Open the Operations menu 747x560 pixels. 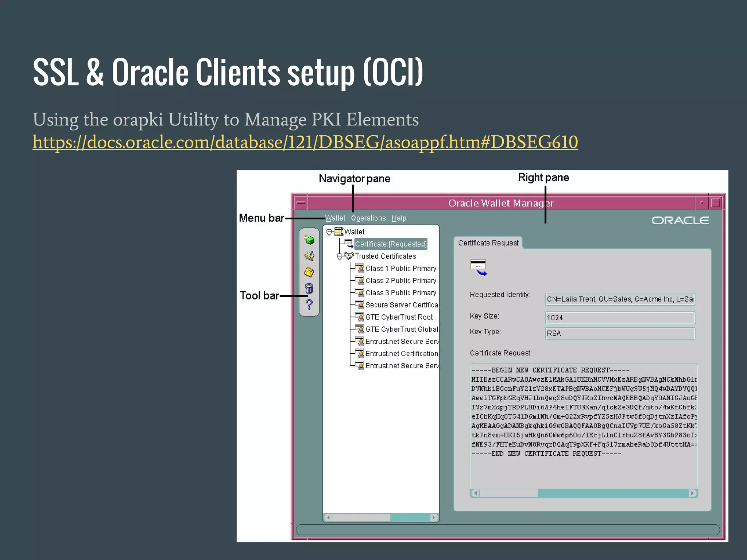click(x=368, y=218)
